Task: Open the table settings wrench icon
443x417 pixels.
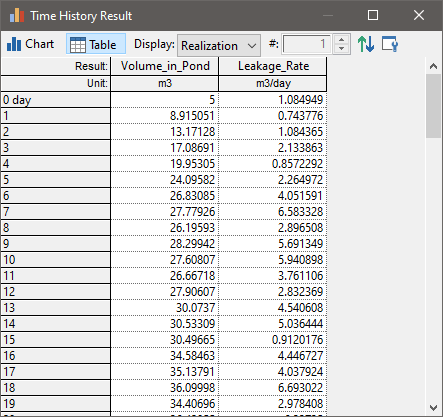Action: tap(390, 44)
